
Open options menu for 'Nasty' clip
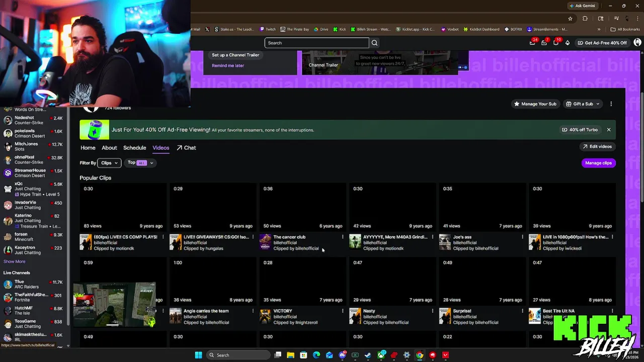tap(433, 311)
